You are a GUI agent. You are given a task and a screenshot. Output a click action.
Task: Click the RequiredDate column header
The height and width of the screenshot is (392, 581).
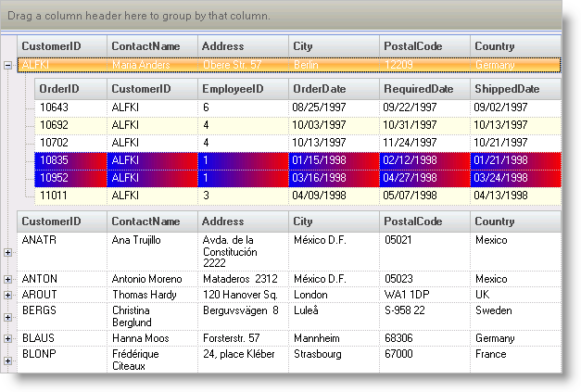[423, 89]
